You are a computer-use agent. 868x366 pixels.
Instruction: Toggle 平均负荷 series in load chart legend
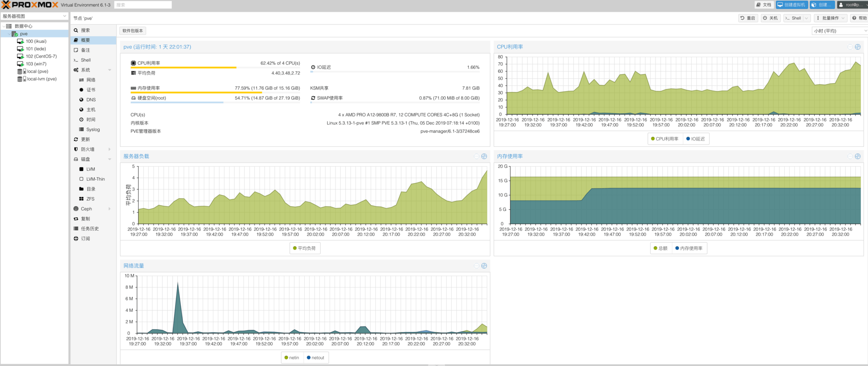(x=304, y=249)
